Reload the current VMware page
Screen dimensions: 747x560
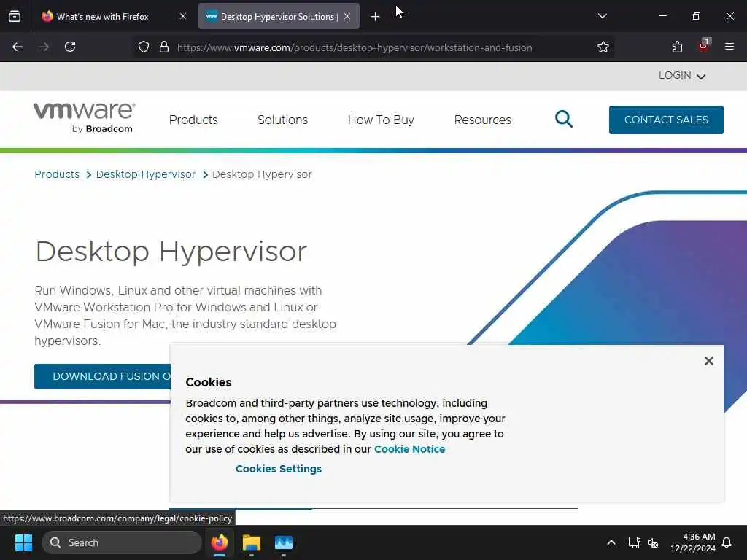coord(70,47)
